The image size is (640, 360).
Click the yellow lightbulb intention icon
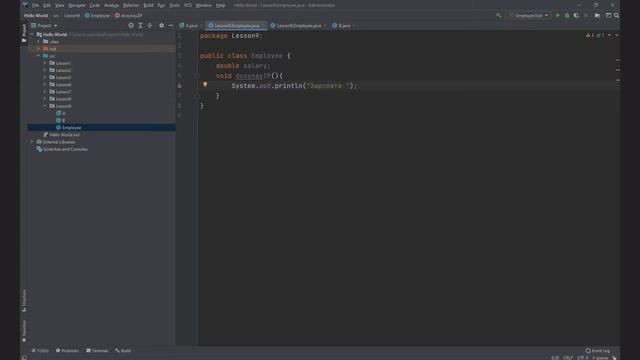tap(205, 85)
